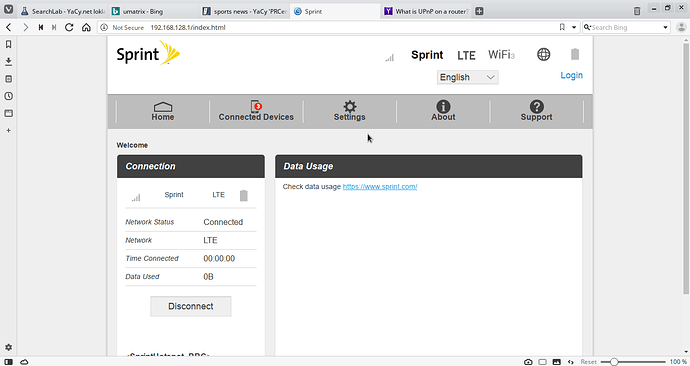Reset the zoom level
The width and height of the screenshot is (690, 366).
(588, 362)
